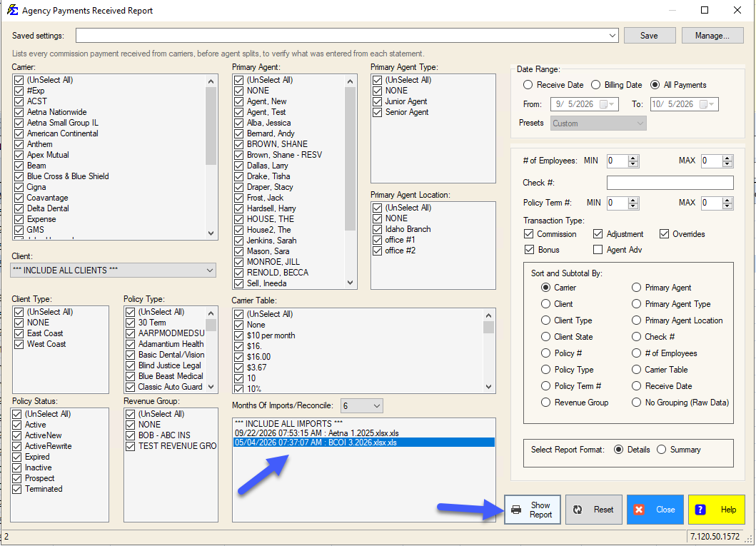Click the Primary Agent list up arrow
Viewport: 756px width, 546px height.
(x=350, y=81)
